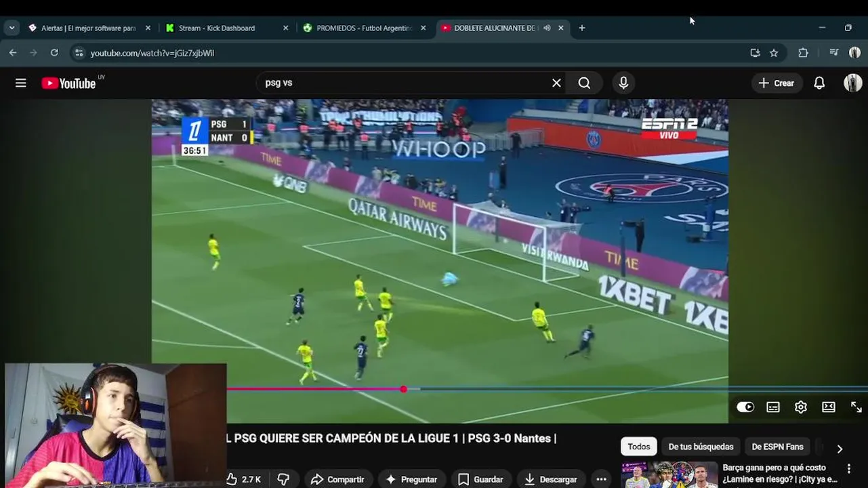Open media controls in browser toolbar
The image size is (868, 488).
[833, 52]
